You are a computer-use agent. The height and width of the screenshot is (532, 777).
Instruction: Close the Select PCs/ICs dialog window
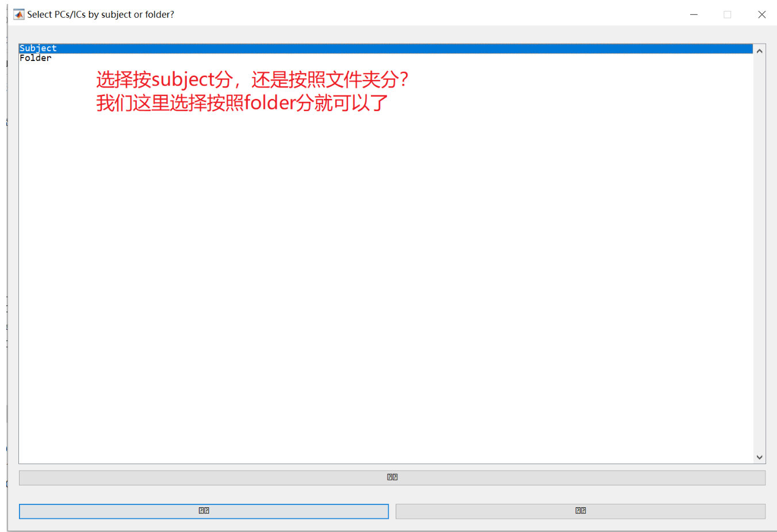pos(761,14)
